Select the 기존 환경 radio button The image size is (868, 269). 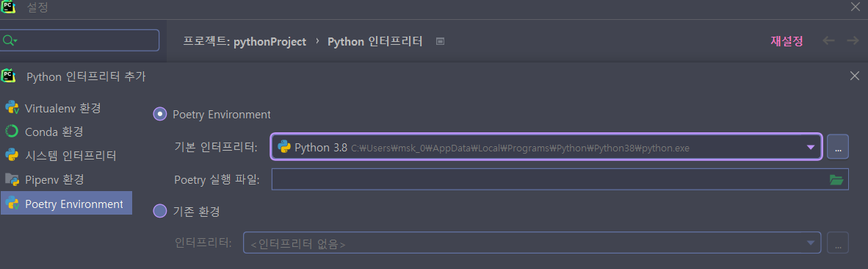[160, 212]
